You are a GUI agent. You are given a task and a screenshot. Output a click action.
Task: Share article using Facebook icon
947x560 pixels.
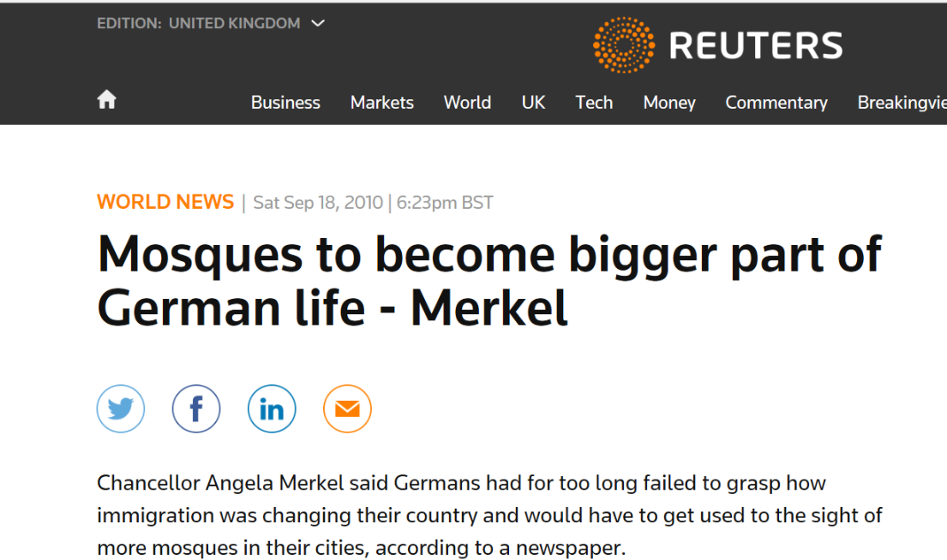coord(196,408)
